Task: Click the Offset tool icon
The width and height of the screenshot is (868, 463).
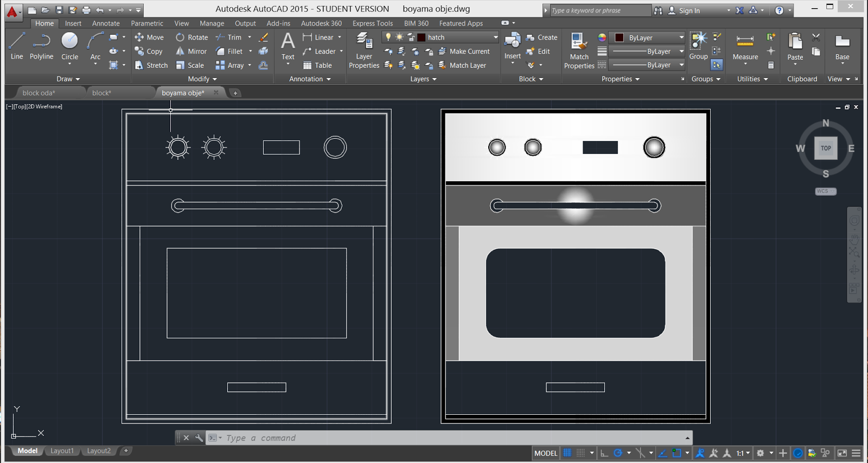Action: (264, 66)
